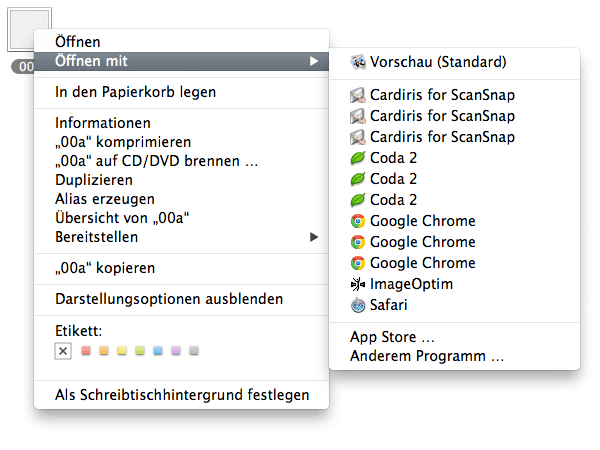Expand the Bereitstellen submenu arrow

click(x=314, y=237)
